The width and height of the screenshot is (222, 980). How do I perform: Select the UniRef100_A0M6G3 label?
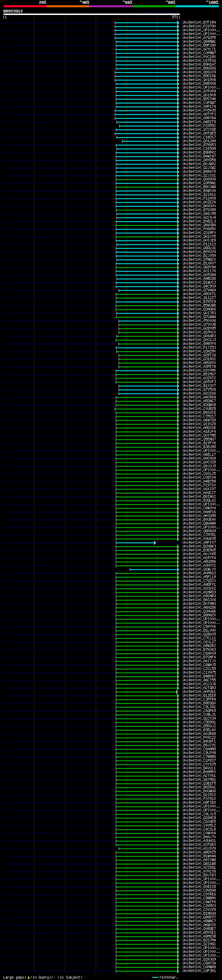199,573
